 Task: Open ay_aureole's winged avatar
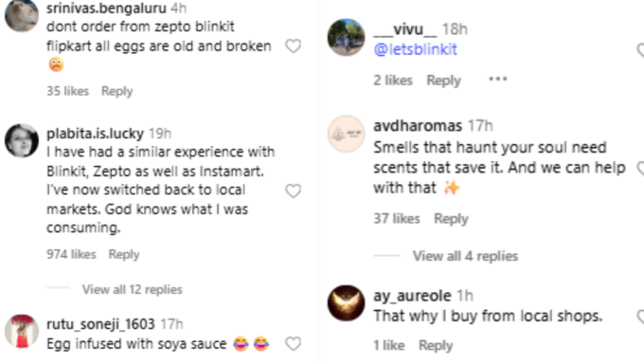tap(346, 303)
